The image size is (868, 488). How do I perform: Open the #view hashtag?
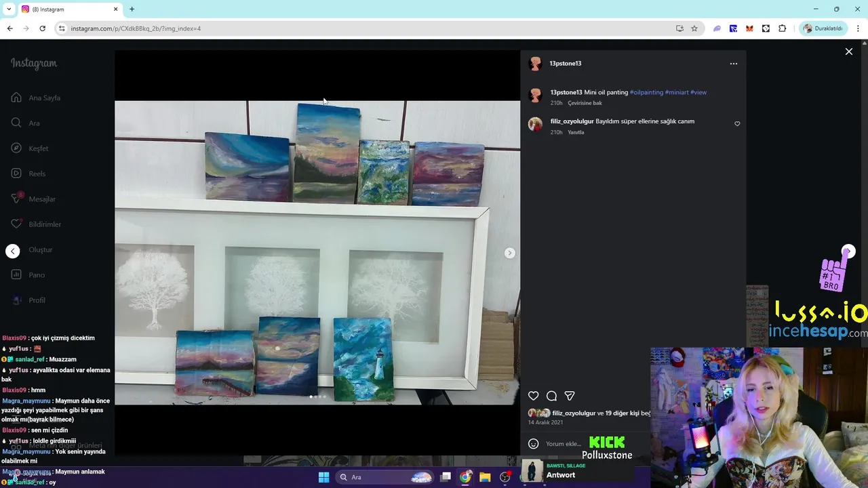pos(698,92)
